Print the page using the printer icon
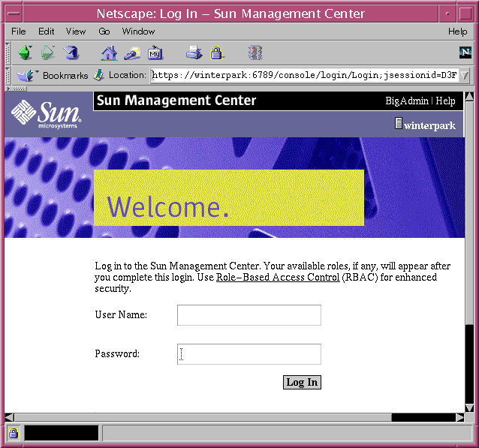 [194, 53]
